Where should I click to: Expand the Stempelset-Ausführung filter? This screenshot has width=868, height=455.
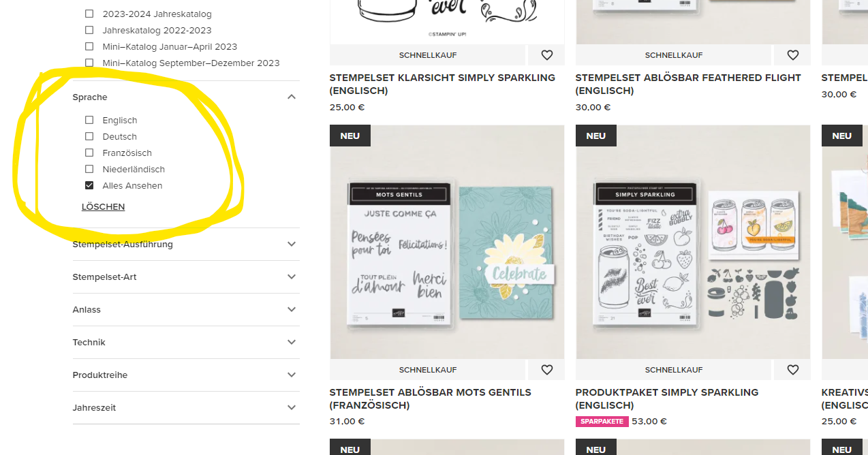pos(292,244)
